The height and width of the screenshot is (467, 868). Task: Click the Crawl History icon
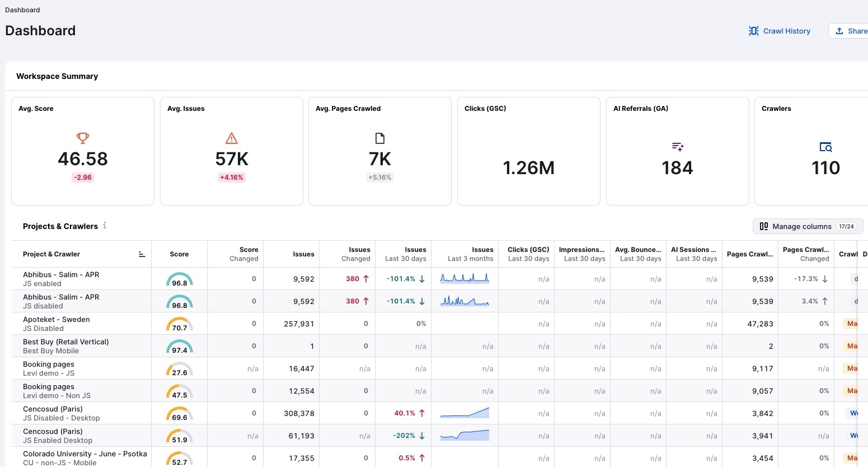pos(754,31)
